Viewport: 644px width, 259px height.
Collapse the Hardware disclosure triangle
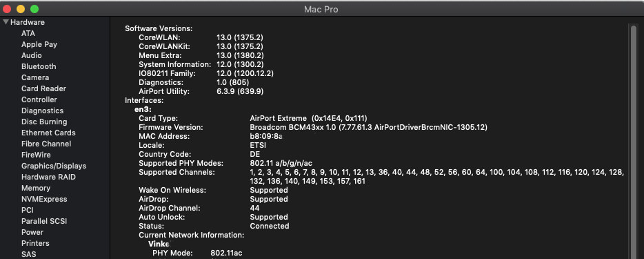(x=6, y=22)
